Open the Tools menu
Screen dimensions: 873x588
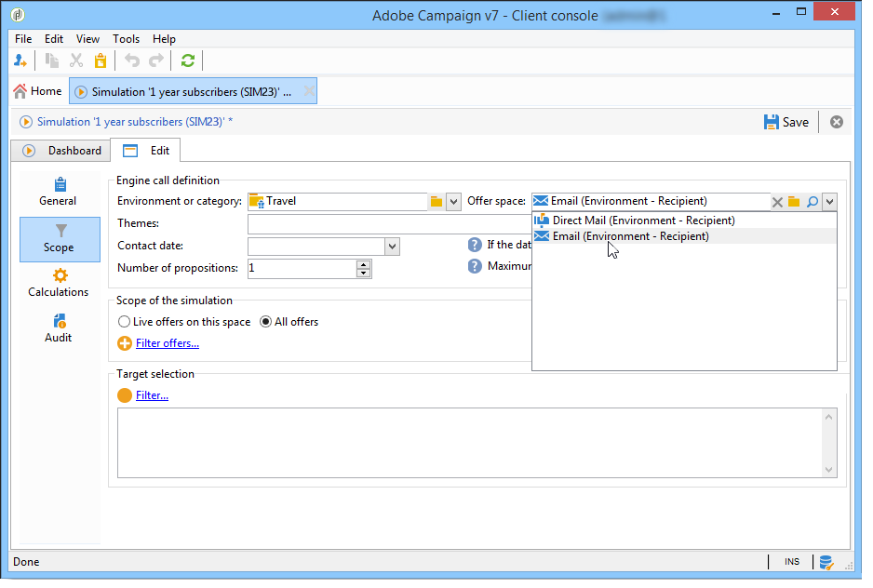click(126, 39)
